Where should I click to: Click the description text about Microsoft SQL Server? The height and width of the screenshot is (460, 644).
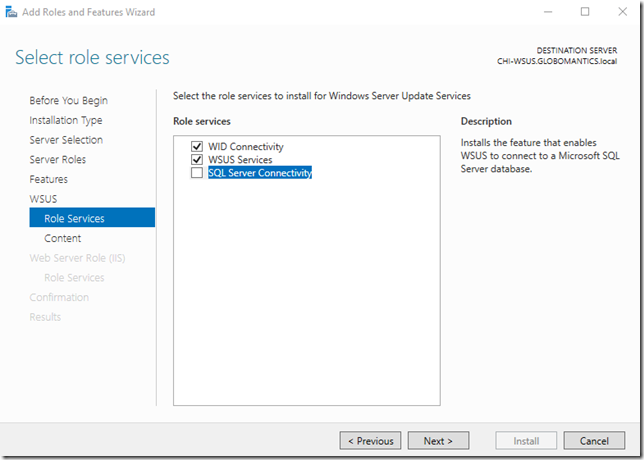540,156
